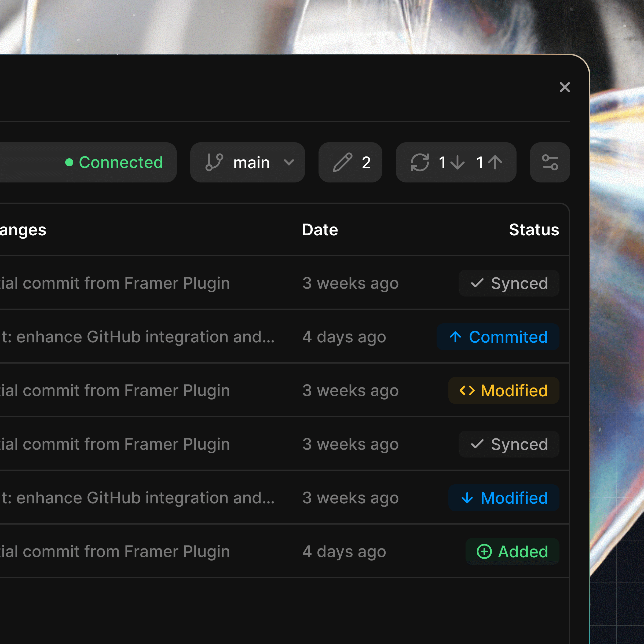The height and width of the screenshot is (644, 644).
Task: Click the code brackets icon in the Modified badge
Action: (x=468, y=390)
